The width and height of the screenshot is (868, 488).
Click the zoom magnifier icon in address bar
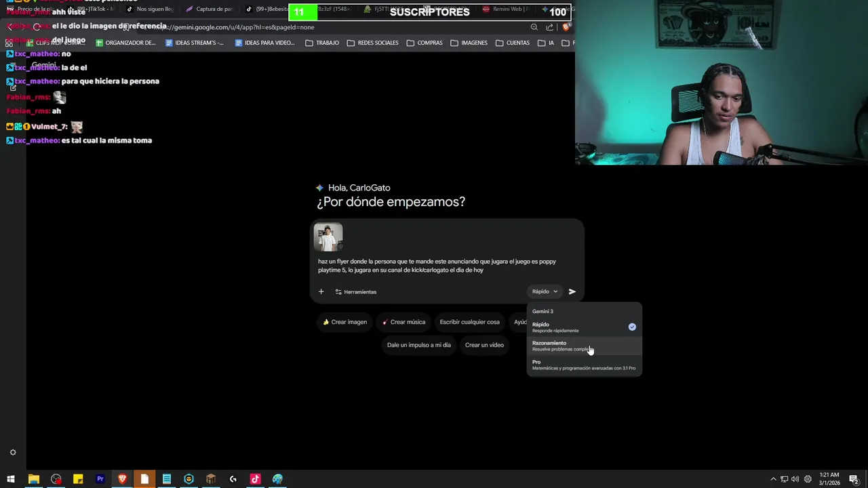(534, 27)
